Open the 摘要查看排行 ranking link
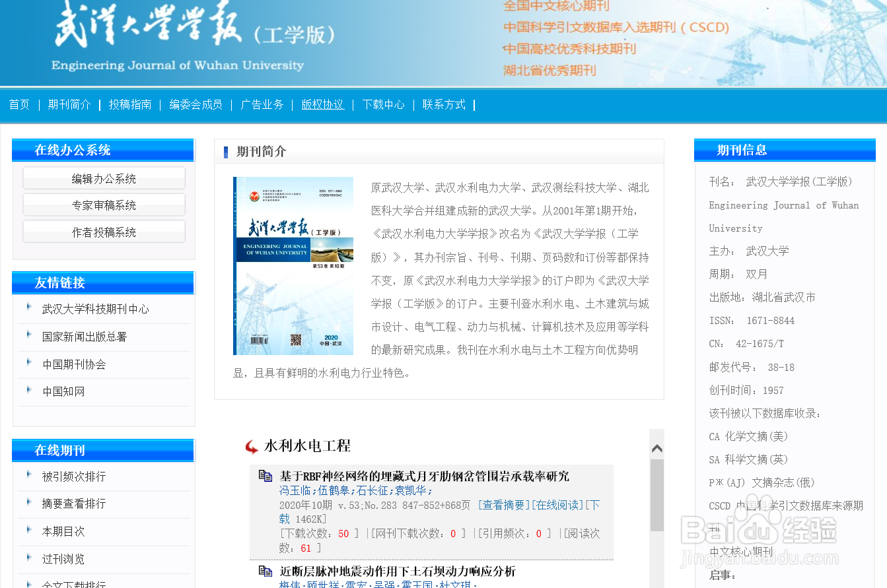The height and width of the screenshot is (588, 887). tap(74, 504)
